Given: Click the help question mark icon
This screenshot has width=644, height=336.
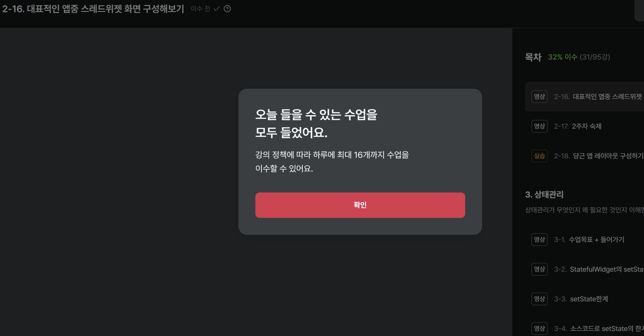Looking at the screenshot, I should pyautogui.click(x=227, y=9).
